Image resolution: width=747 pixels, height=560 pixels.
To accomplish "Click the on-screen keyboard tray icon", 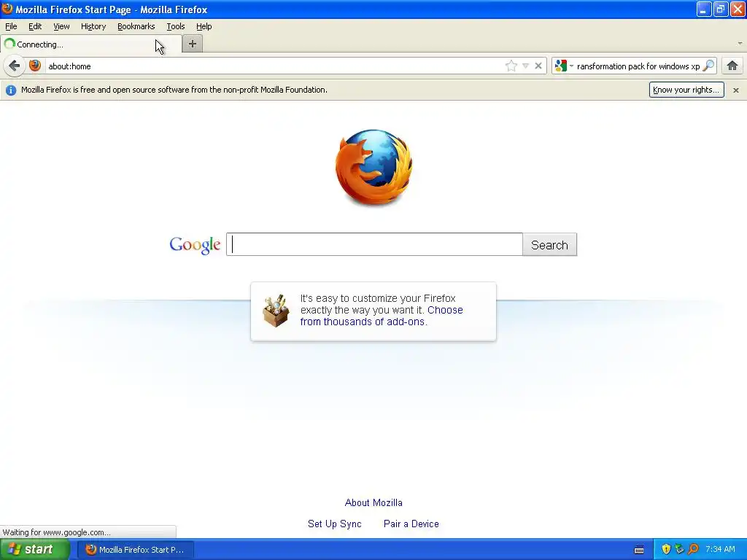I will pyautogui.click(x=639, y=550).
